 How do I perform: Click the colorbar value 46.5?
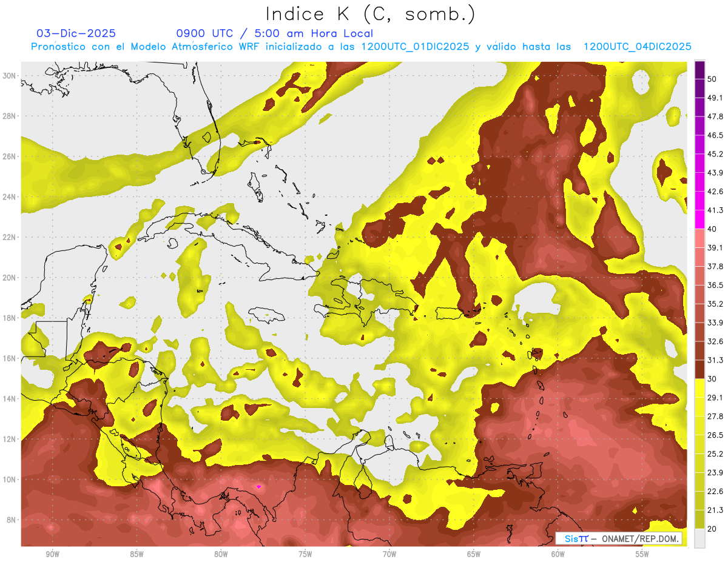(x=715, y=135)
